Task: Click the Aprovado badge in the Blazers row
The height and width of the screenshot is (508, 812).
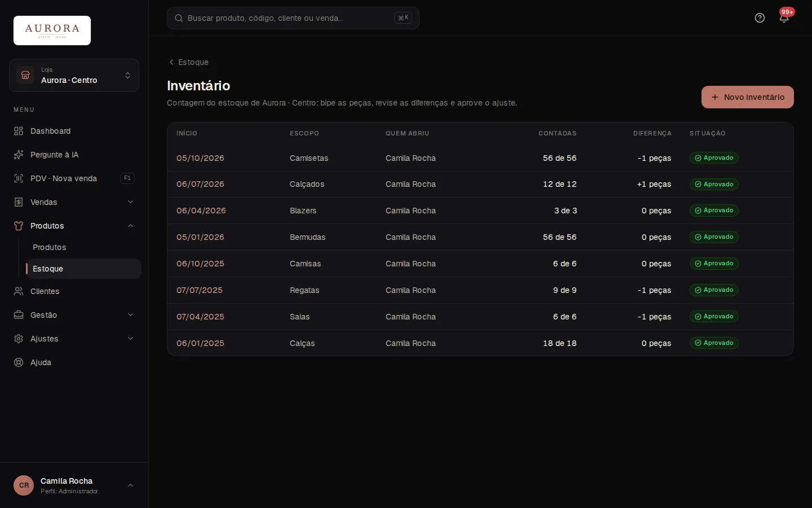Action: tap(714, 211)
